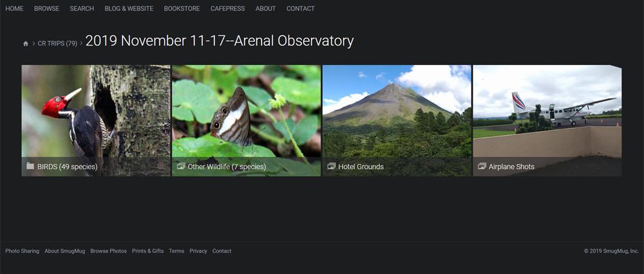Open the Airplane Shots gallery thumbnail
The height and width of the screenshot is (274, 644).
tap(547, 120)
